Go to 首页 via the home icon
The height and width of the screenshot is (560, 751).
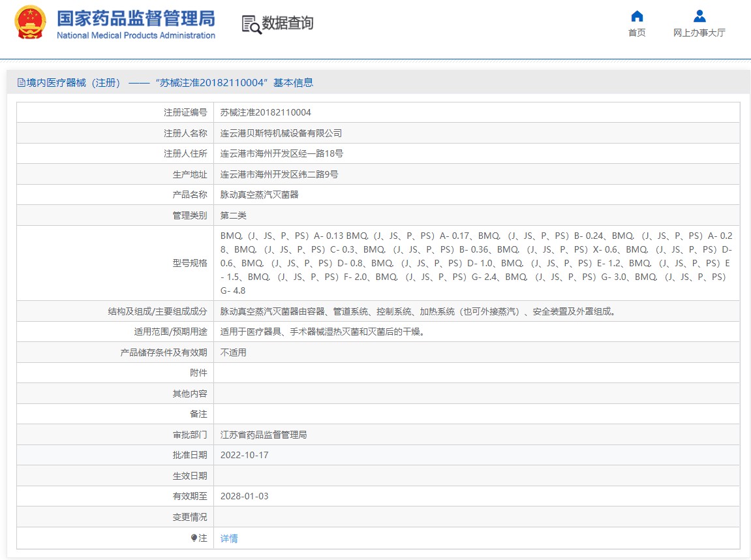tap(637, 16)
